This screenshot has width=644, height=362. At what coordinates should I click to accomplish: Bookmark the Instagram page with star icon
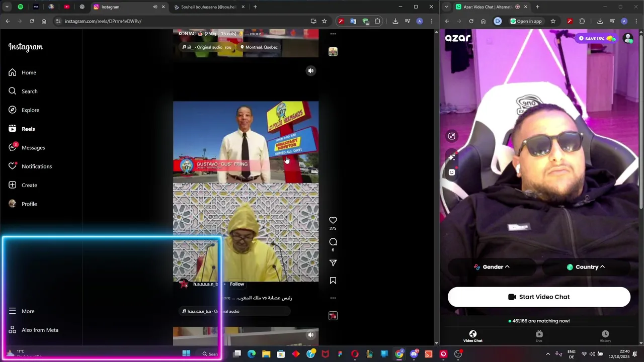pyautogui.click(x=325, y=21)
